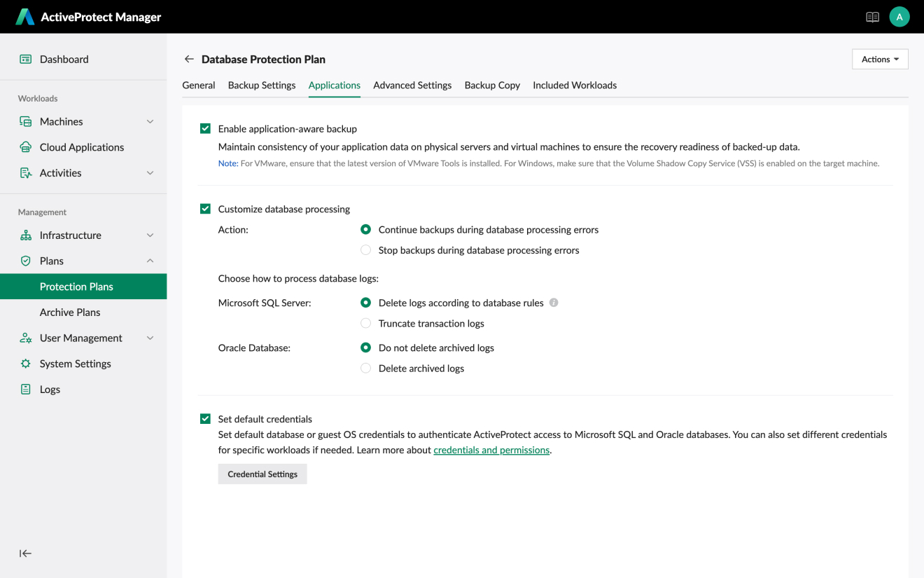The height and width of the screenshot is (578, 924).
Task: Click the Cloud Applications icon
Action: (x=26, y=147)
